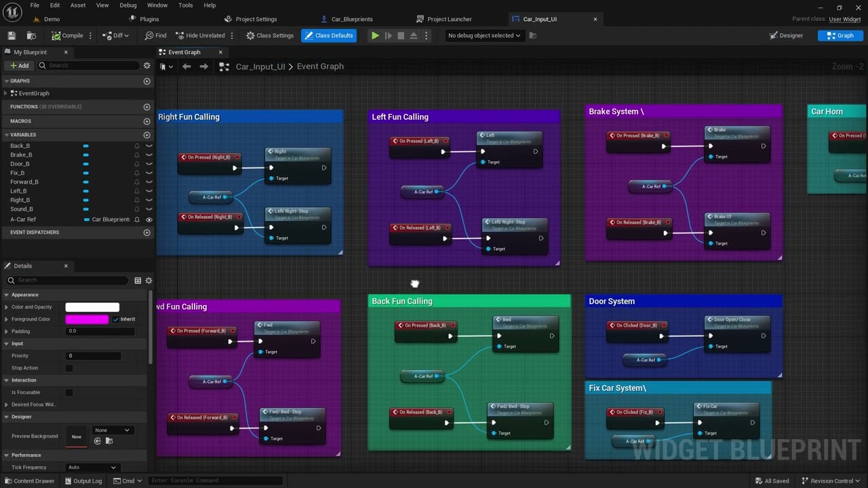Collapse the GRAPHS section
Screen dimensions: 868x488
pyautogui.click(x=5, y=81)
